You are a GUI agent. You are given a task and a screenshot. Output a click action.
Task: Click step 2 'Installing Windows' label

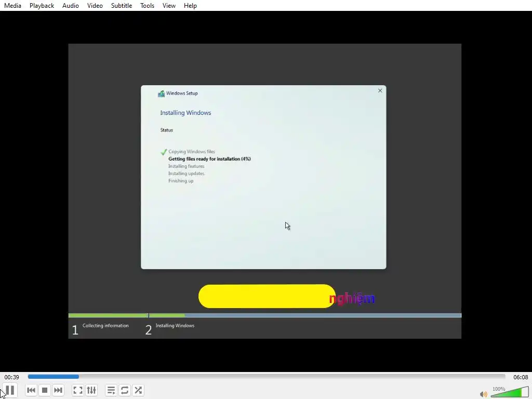(x=175, y=325)
